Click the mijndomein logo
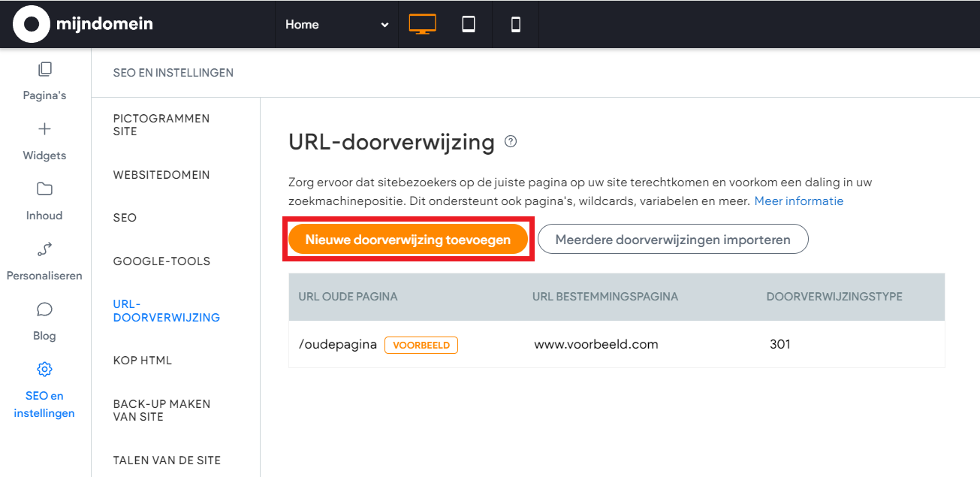Viewport: 980px width, 477px height. coord(83,24)
